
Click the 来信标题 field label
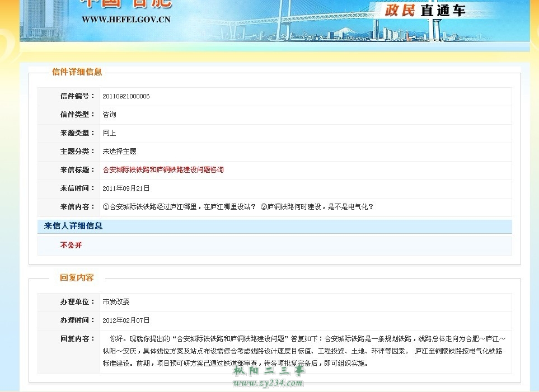coord(77,170)
